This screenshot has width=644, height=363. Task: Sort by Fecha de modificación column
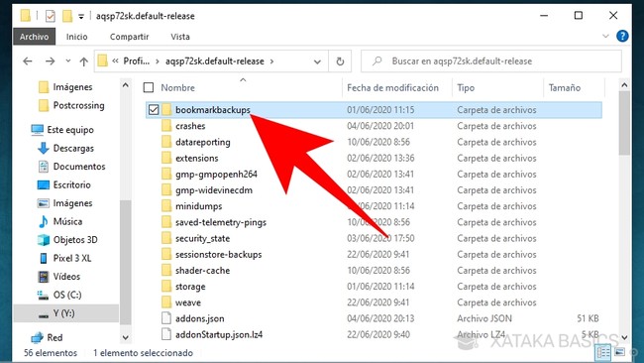coord(392,87)
